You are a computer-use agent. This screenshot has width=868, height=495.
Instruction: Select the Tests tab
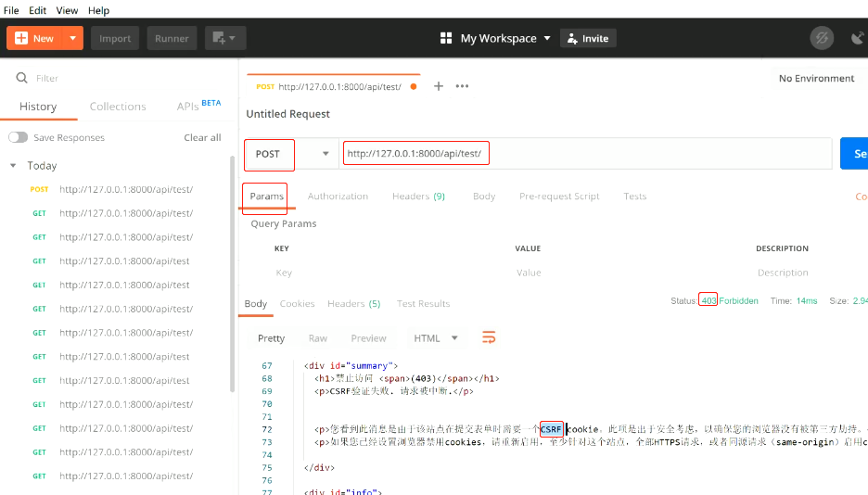635,197
